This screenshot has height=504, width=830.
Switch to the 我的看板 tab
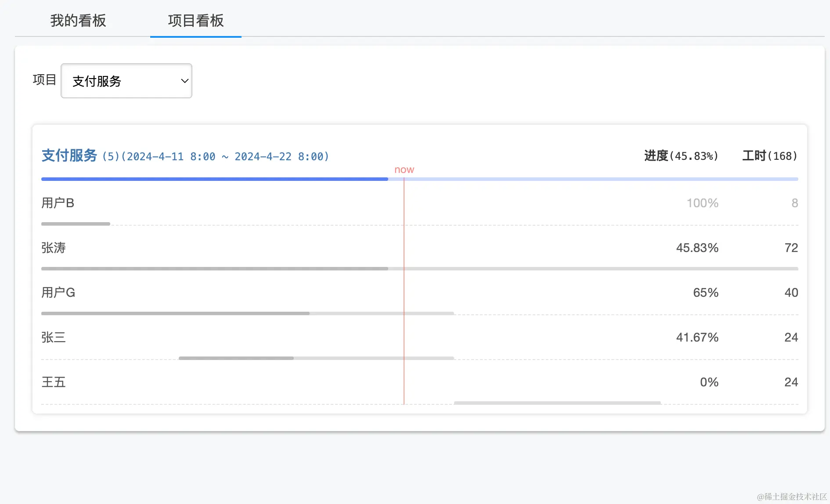(x=78, y=21)
